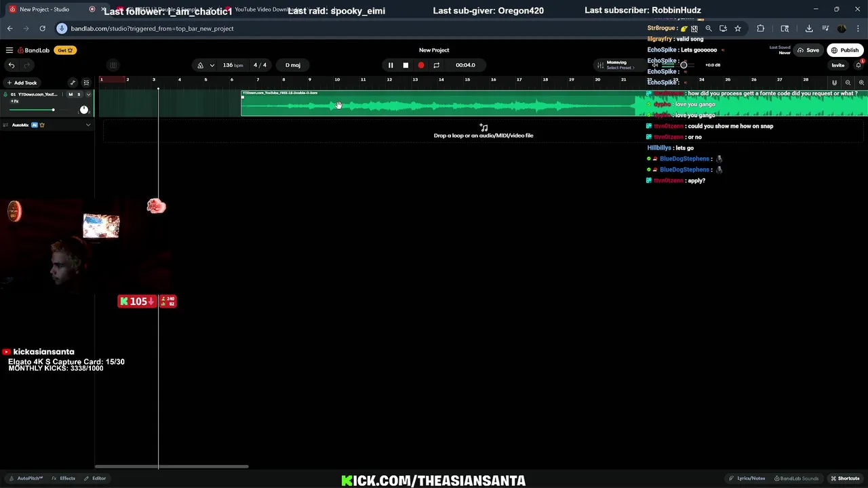The height and width of the screenshot is (488, 868).
Task: Toggle loop cycle mode
Action: (436, 65)
